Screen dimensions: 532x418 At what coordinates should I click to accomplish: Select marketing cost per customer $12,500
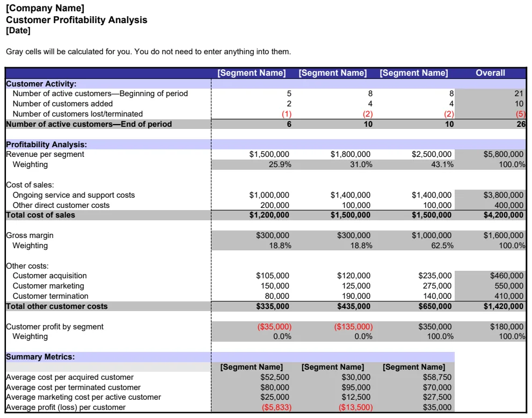(356, 398)
